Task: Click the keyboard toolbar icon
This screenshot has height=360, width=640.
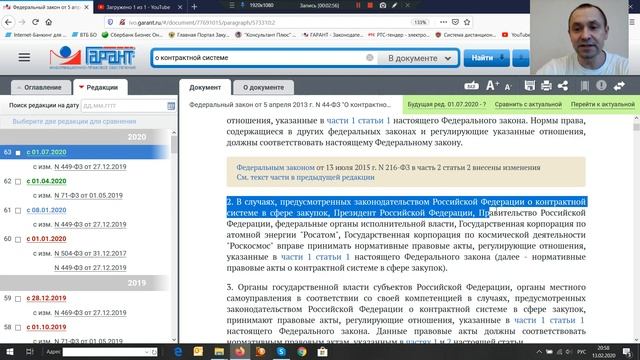Action: [471, 86]
